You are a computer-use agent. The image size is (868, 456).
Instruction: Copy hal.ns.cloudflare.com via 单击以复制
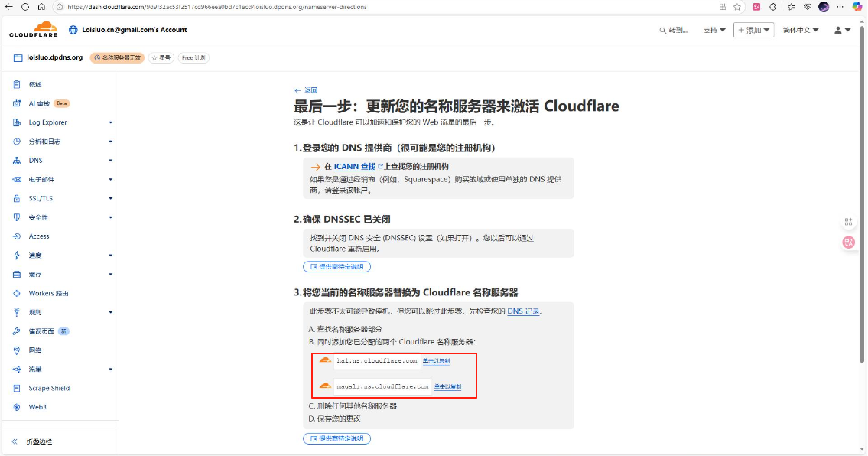pyautogui.click(x=436, y=360)
